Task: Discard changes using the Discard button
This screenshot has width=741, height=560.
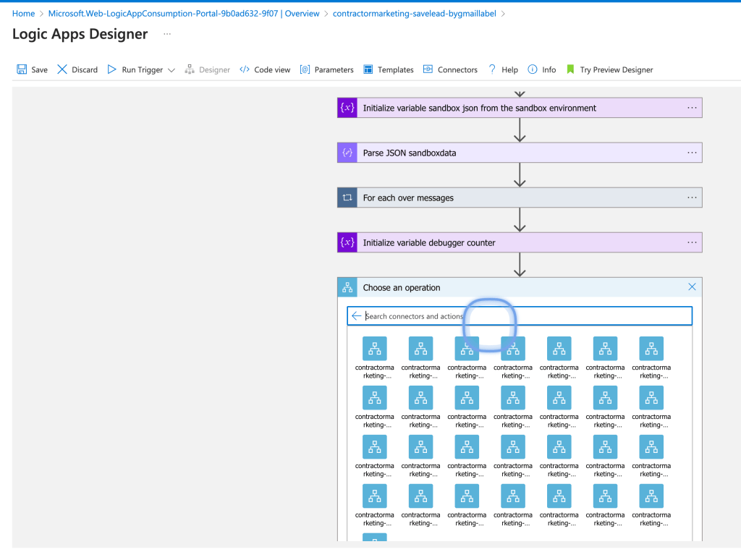Action: [x=77, y=69]
